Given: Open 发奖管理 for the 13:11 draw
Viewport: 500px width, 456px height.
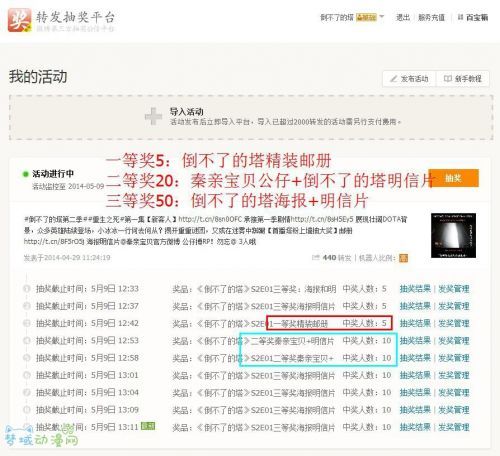Looking at the screenshot, I should 454,427.
